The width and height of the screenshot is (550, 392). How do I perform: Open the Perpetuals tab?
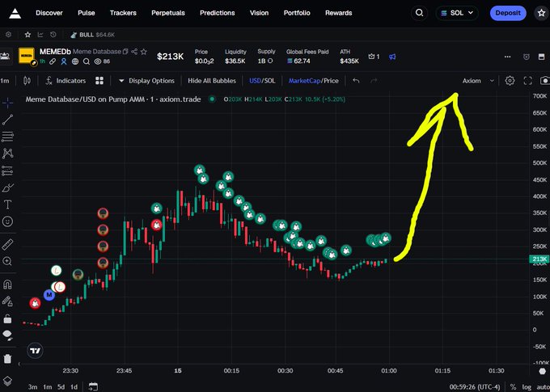tap(168, 13)
